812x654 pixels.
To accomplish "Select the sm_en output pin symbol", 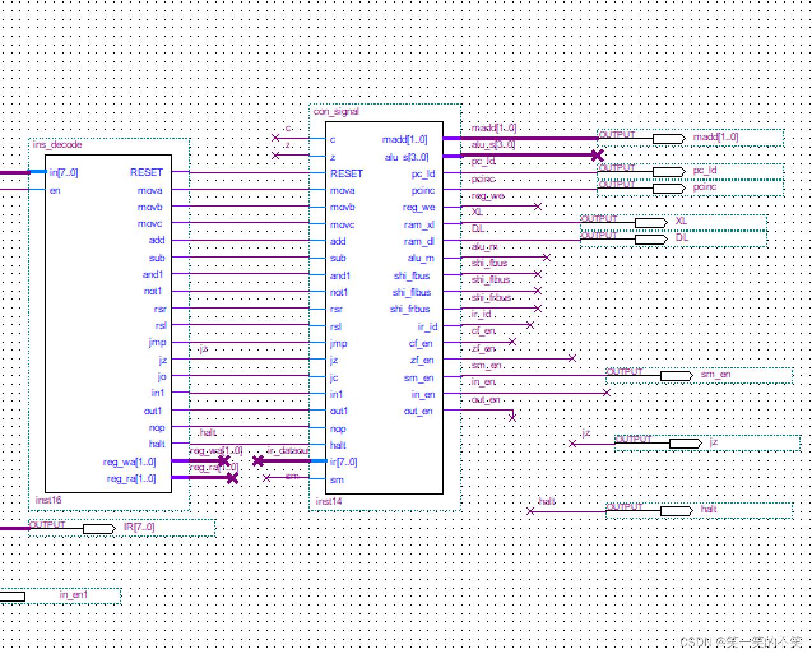I will coord(676,375).
